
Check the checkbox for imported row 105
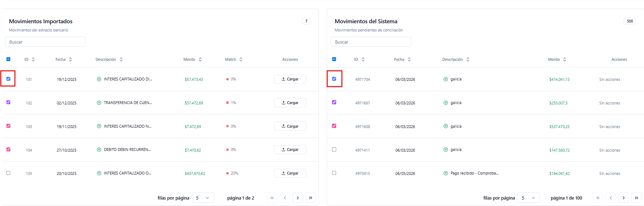point(9,173)
